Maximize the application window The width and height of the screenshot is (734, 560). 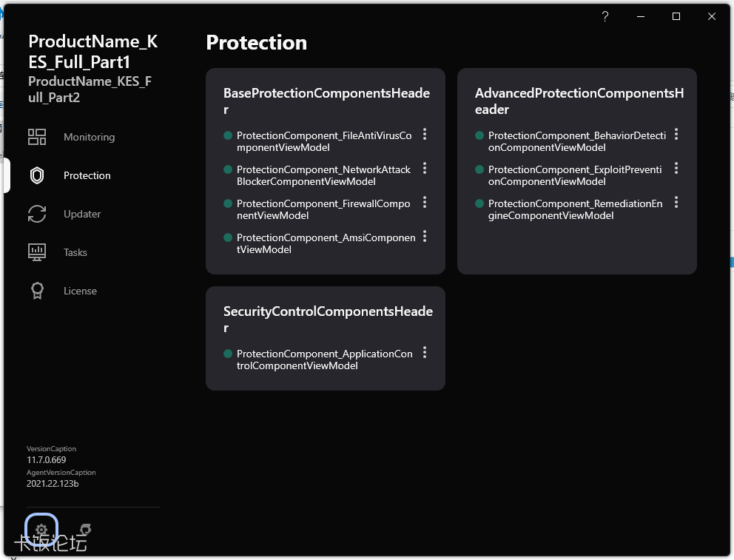pos(676,16)
